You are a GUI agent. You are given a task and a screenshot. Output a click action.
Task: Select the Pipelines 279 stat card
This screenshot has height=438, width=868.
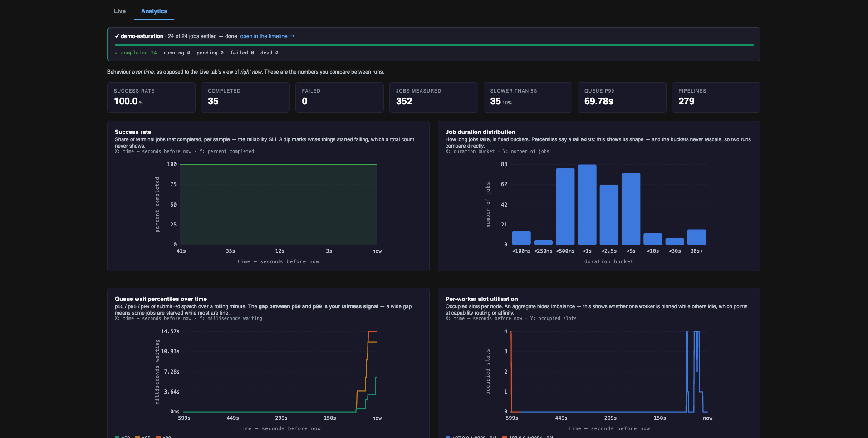point(716,97)
